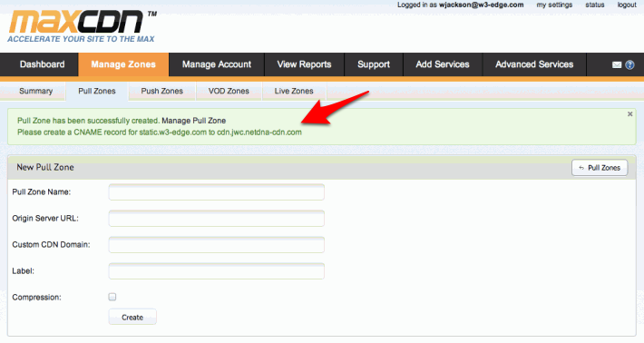Open the mail envelope icon
Viewport: 644px width, 343px height.
(x=617, y=65)
